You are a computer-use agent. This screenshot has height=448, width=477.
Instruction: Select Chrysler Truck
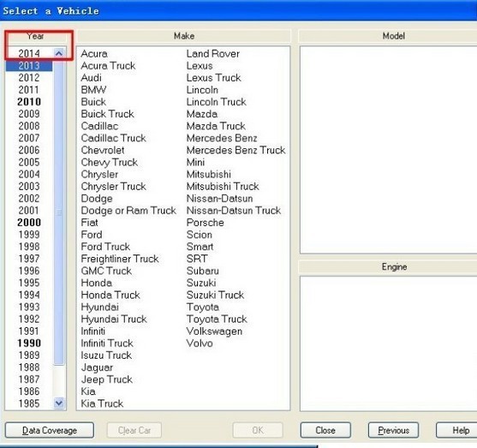click(x=114, y=186)
